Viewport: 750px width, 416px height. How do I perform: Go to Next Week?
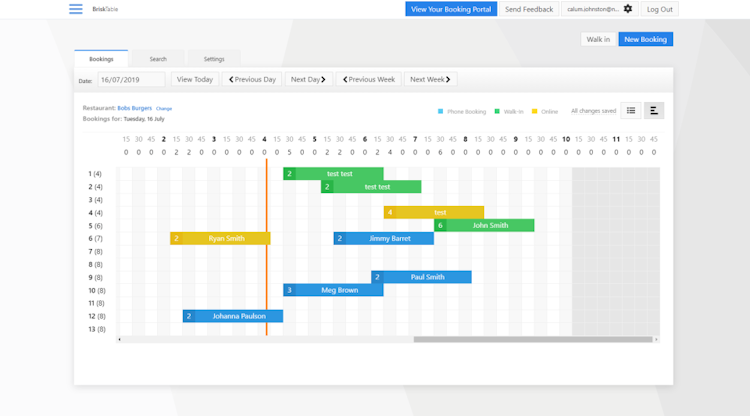click(430, 79)
